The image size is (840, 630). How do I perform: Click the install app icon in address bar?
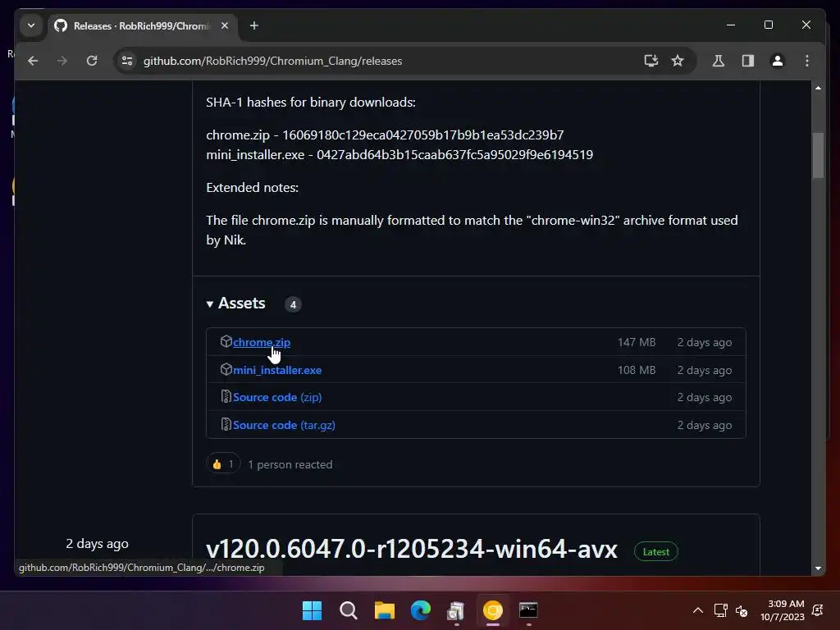[651, 61]
